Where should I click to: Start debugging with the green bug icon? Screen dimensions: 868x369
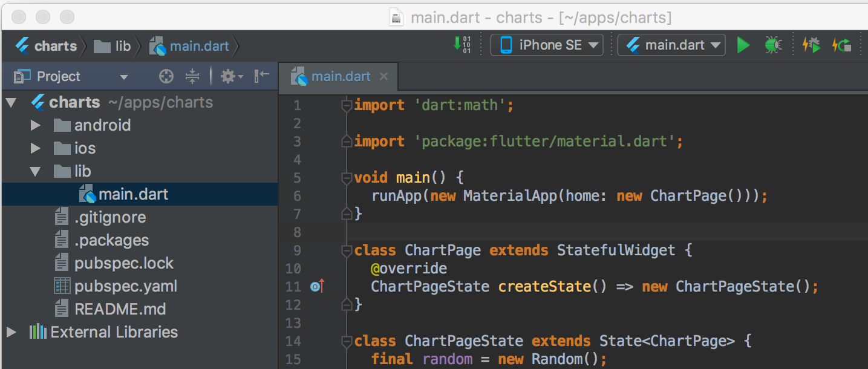coord(772,45)
